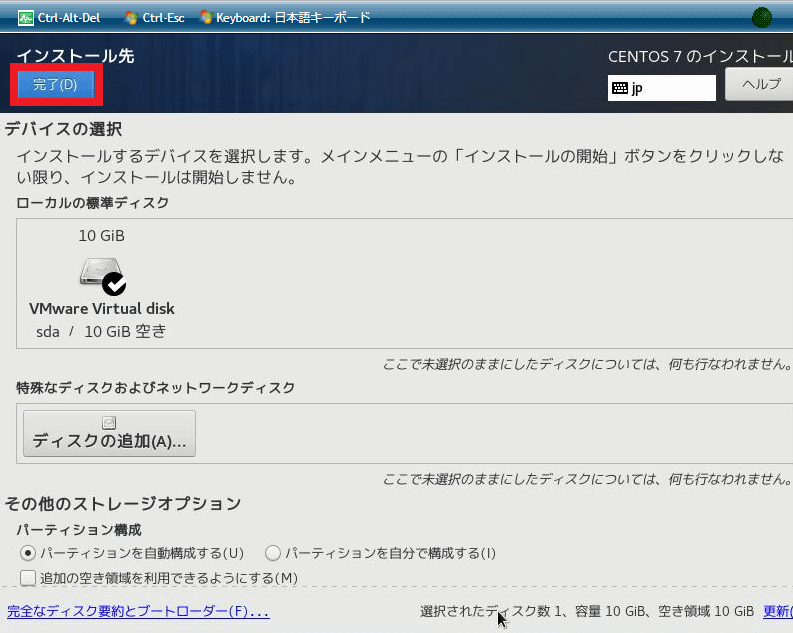Click the icon next to the Keyboard label

tap(206, 18)
